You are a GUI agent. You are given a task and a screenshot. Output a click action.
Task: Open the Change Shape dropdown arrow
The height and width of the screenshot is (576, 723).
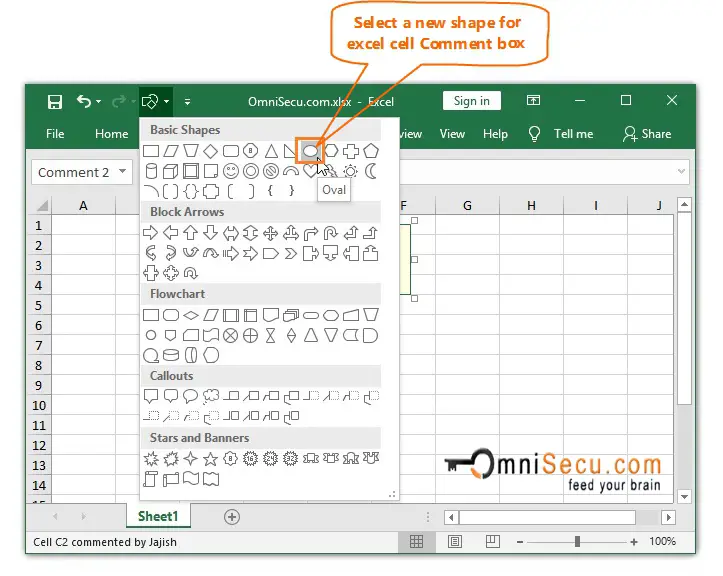click(x=166, y=101)
